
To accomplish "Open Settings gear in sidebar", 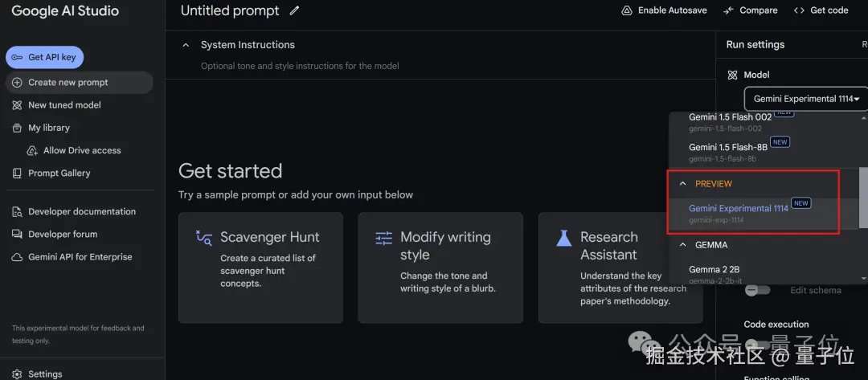I will coord(17,374).
